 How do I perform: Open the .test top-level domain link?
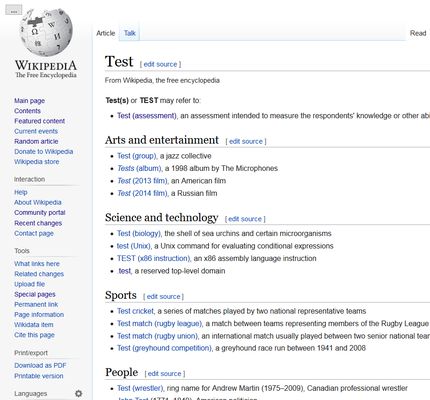[x=124, y=271]
